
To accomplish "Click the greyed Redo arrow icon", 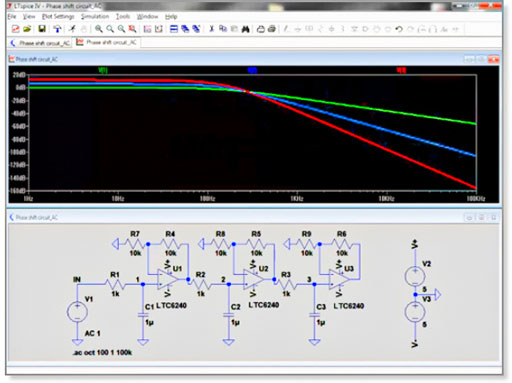I will (410, 29).
